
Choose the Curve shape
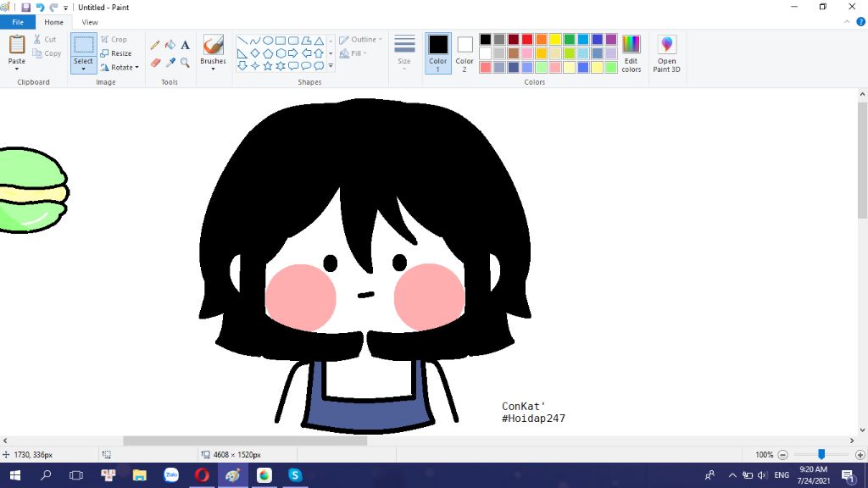254,41
